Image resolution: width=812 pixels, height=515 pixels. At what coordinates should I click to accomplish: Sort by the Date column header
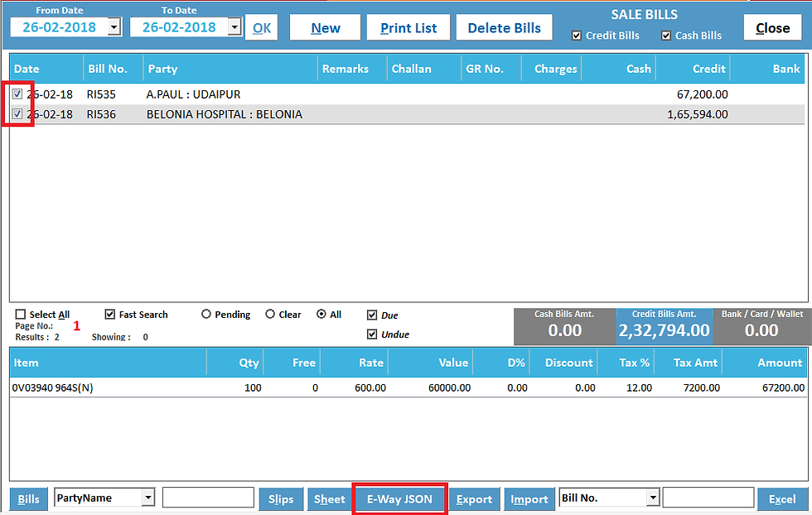(46, 69)
